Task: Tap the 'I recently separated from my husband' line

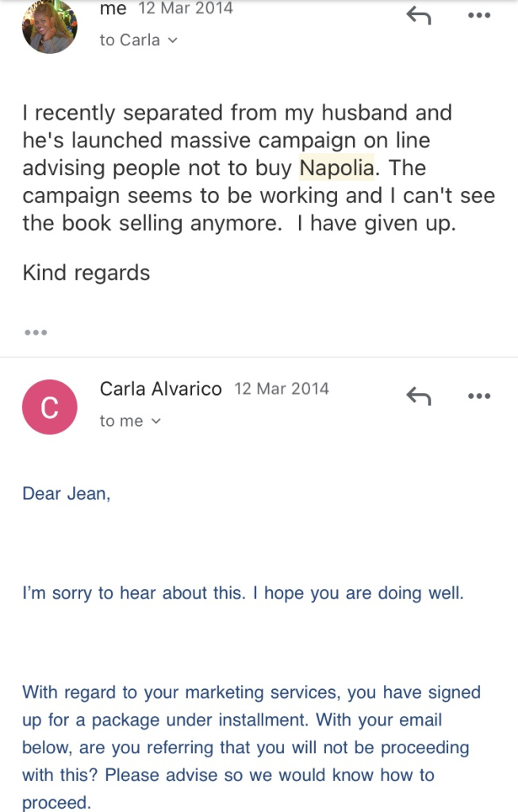Action: point(237,113)
